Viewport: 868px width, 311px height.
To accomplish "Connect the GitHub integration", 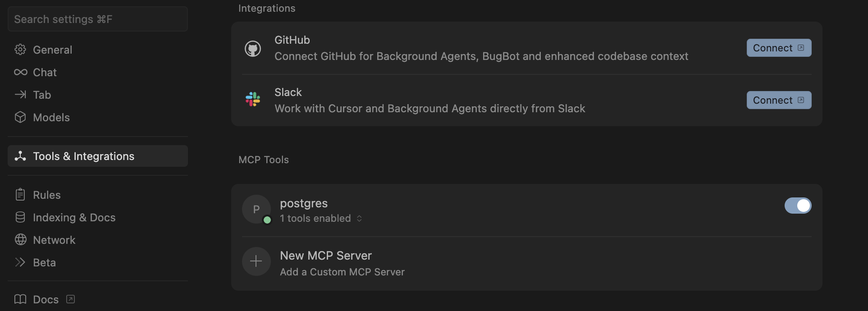I will [779, 48].
